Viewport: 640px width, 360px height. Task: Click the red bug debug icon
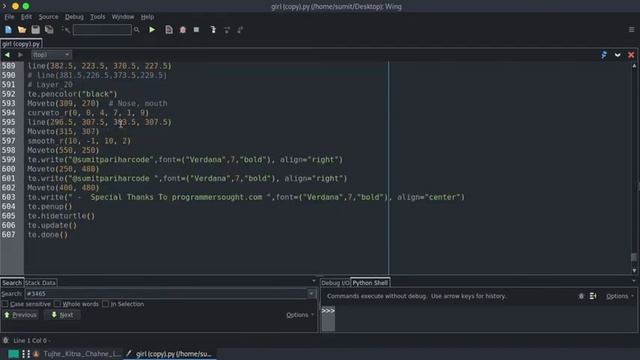point(183,29)
